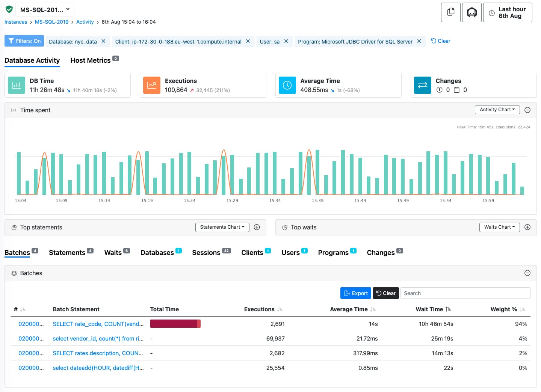
Task: Open the Activity Chart dropdown
Action: (497, 109)
